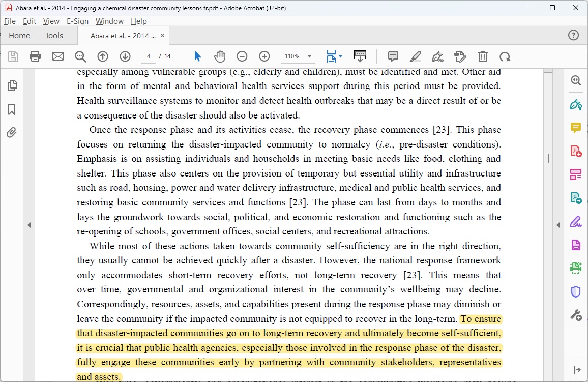
Task: Expand the left navigation pane arrow
Action: (29, 225)
